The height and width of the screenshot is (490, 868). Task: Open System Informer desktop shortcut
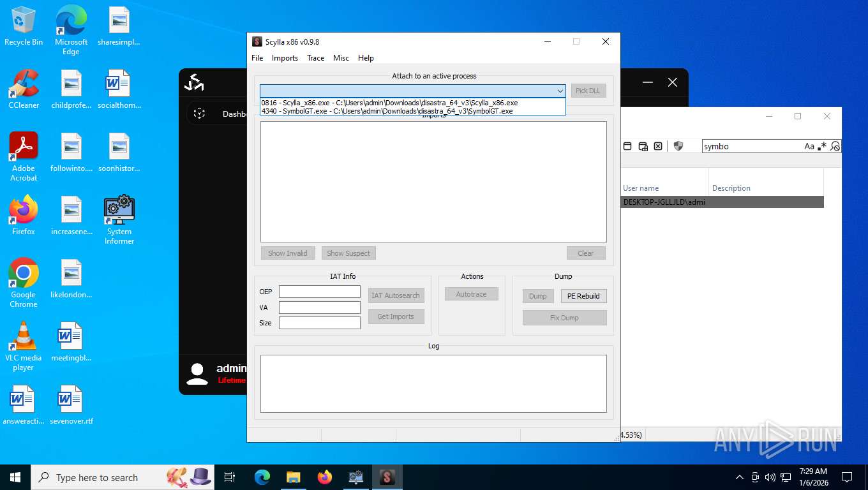point(119,220)
